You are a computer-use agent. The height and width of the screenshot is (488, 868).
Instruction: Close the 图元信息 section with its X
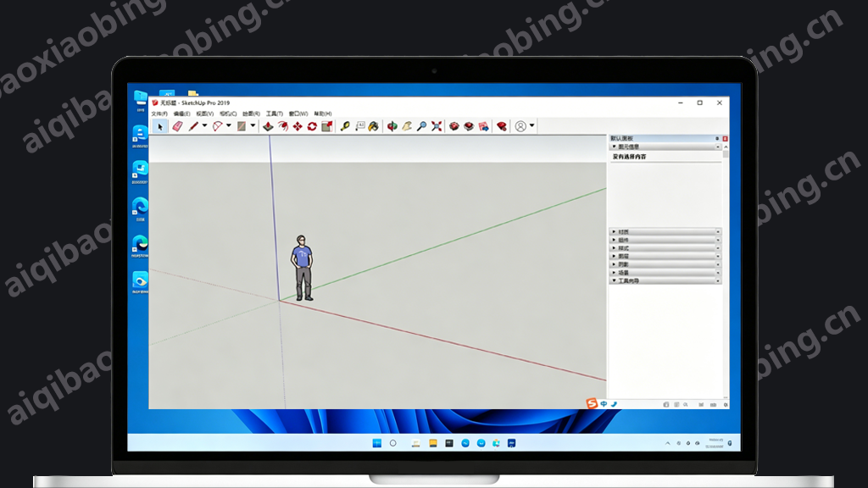click(x=718, y=147)
